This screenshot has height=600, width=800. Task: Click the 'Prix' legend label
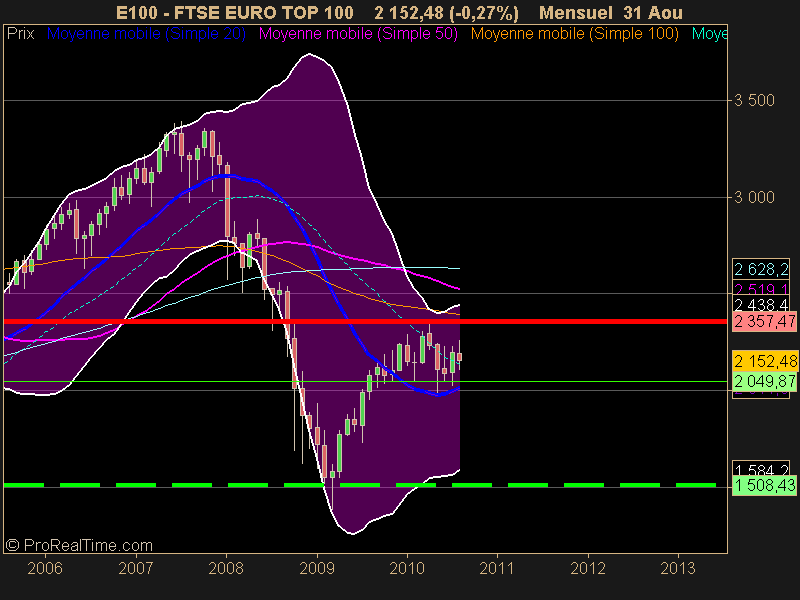[20, 34]
